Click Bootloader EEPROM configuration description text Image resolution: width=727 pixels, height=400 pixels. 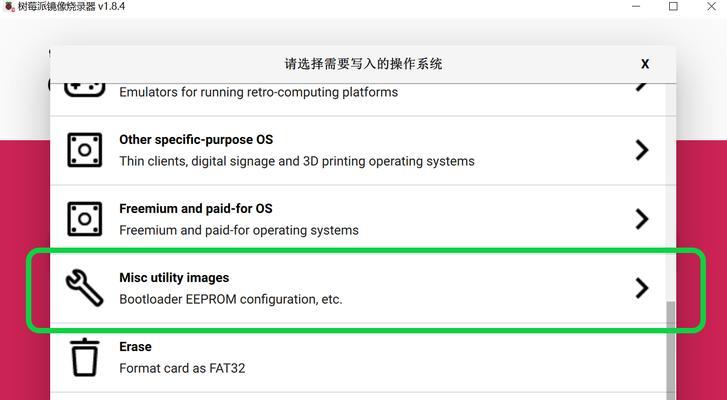[231, 299]
